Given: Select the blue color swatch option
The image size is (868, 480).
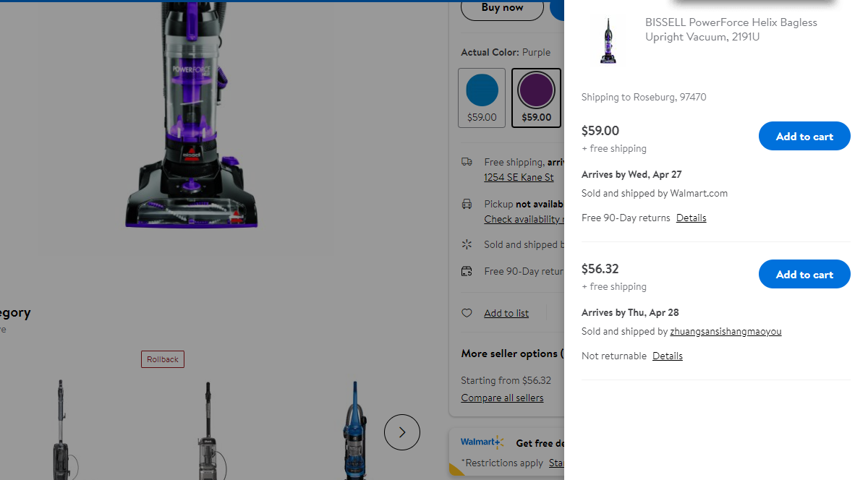Looking at the screenshot, I should [x=482, y=98].
